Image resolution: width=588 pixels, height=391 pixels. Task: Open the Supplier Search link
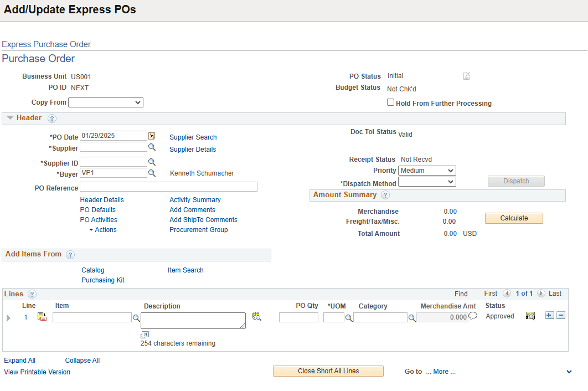(193, 137)
